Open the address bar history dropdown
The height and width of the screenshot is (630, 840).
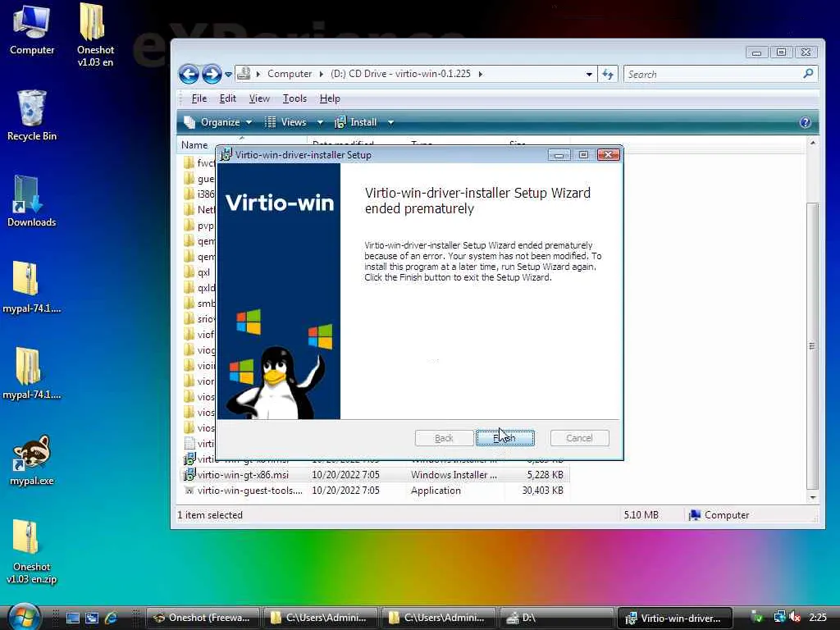point(589,74)
